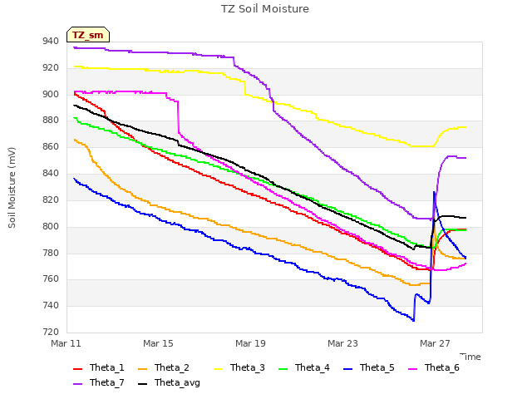Click the 720 y-axis tick label
This screenshot has width=532, height=399.
(51, 332)
